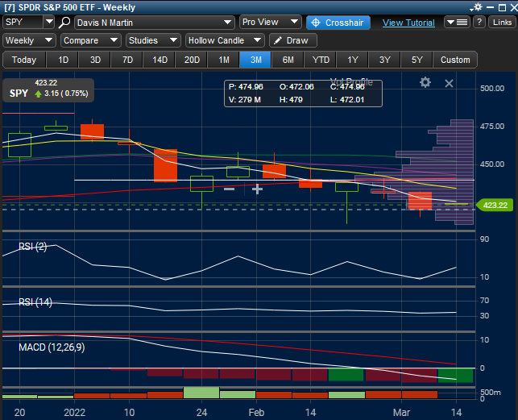The image size is (518, 420).
Task: Open the Weekly interval dropdown
Action: click(x=29, y=40)
